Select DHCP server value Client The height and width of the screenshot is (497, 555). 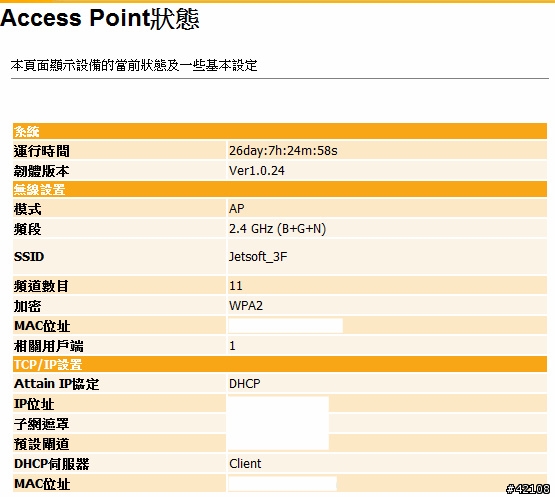point(245,463)
